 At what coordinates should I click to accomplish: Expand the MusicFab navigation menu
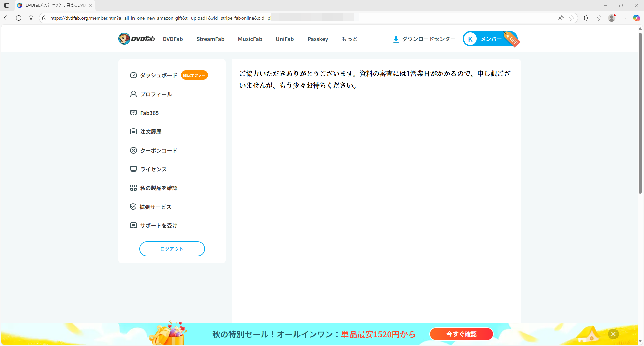tap(250, 39)
